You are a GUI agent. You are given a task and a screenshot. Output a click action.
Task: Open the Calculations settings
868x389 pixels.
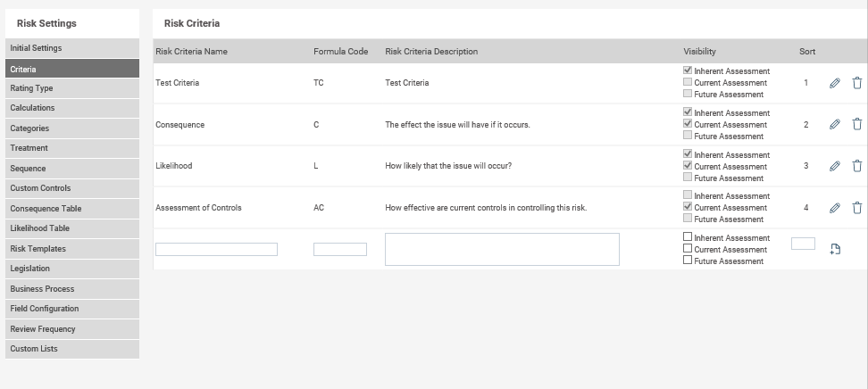(72, 108)
